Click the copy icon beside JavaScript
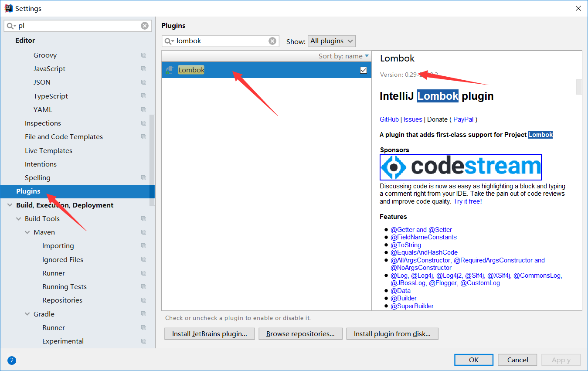Viewport: 588px width, 371px height. [x=144, y=69]
